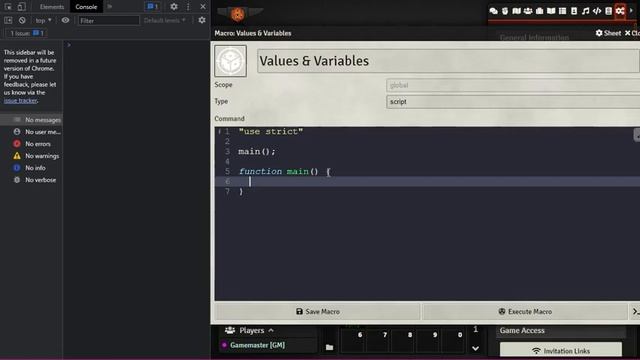
Task: Open the Playlists music note tab
Action: (585, 11)
